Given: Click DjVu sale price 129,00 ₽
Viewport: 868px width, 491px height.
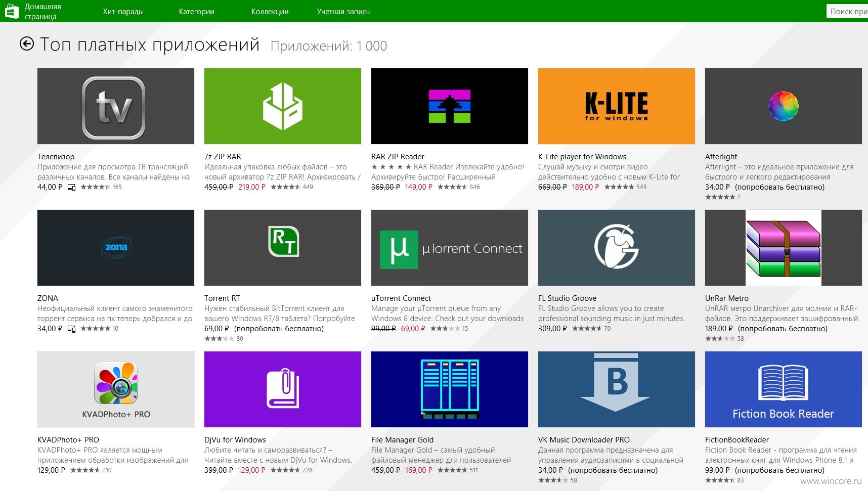Looking at the screenshot, I should [252, 470].
